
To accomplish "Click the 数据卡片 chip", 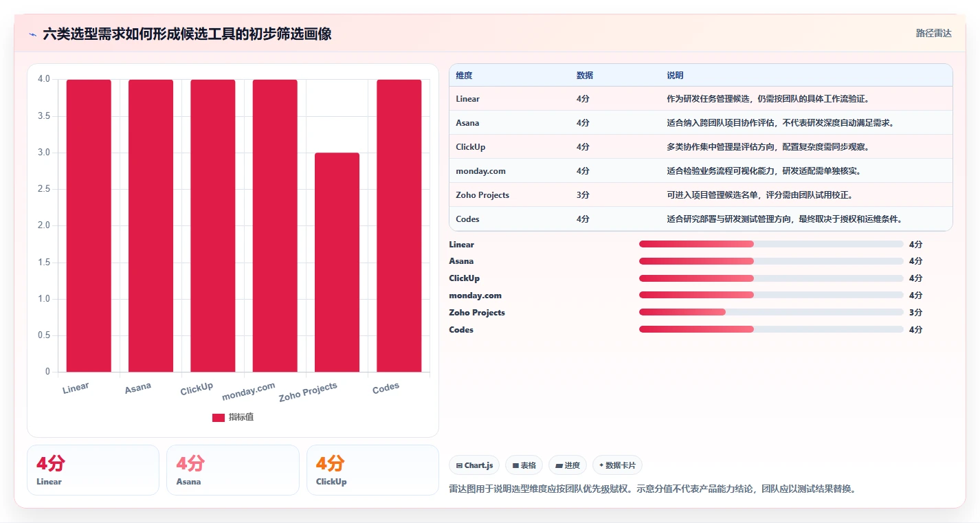I will coord(617,465).
